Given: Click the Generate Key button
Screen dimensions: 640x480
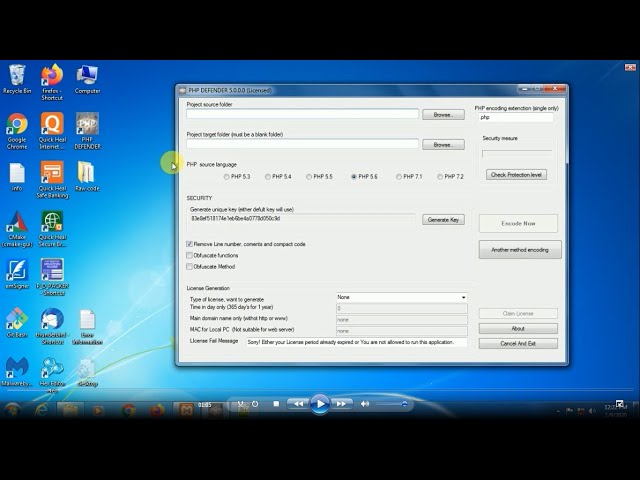Looking at the screenshot, I should [x=443, y=220].
